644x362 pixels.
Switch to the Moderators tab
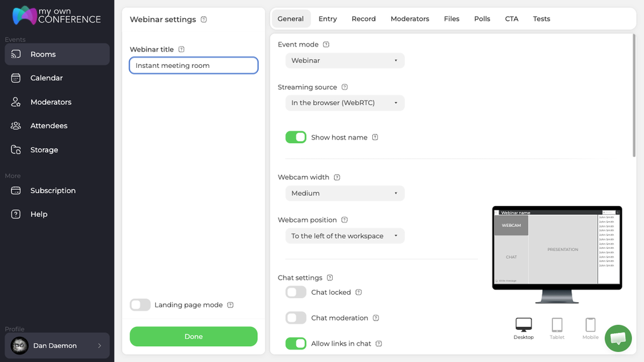point(410,19)
